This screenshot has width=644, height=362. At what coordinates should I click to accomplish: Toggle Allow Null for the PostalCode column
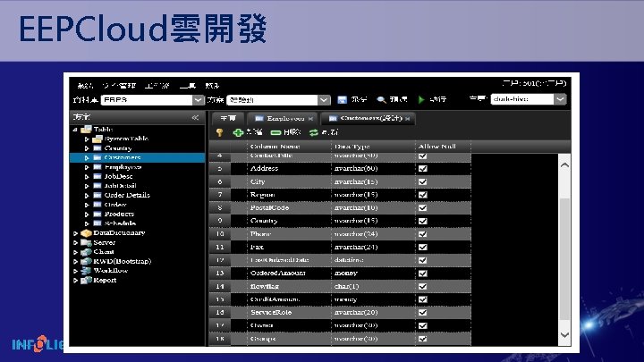tap(422, 208)
